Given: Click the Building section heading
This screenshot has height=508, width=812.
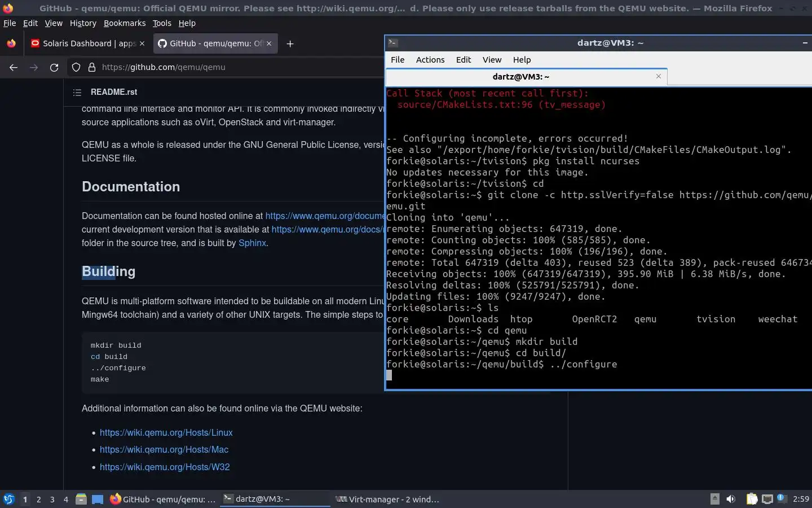Looking at the screenshot, I should coord(109,271).
